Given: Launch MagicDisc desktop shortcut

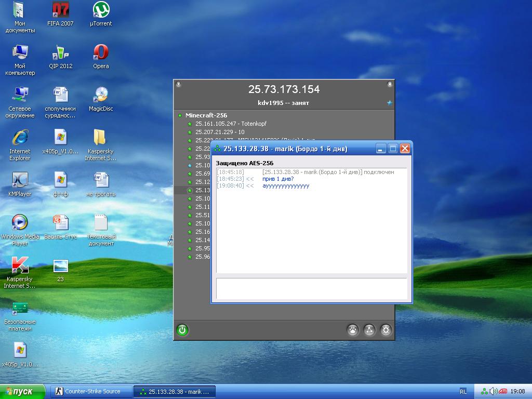Looking at the screenshot, I should point(101,99).
